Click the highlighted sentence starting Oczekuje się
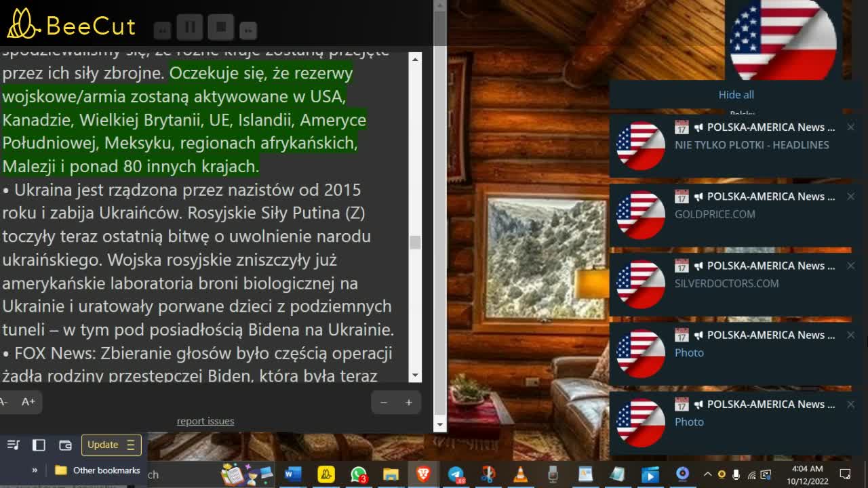 (184, 120)
